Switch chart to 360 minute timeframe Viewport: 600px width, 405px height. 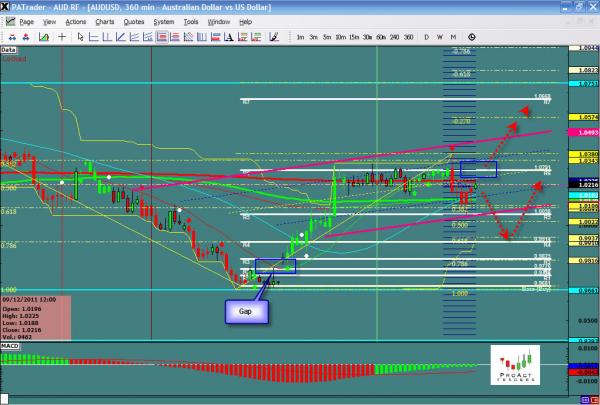(x=409, y=37)
